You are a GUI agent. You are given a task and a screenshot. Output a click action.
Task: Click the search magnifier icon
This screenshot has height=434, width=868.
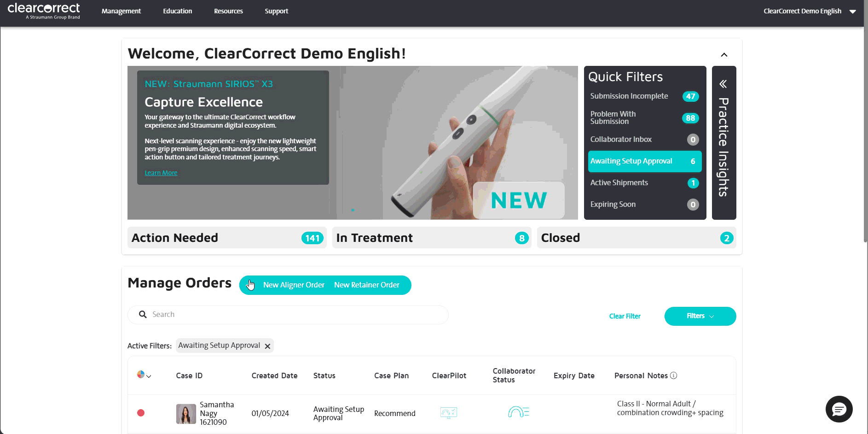(x=143, y=314)
